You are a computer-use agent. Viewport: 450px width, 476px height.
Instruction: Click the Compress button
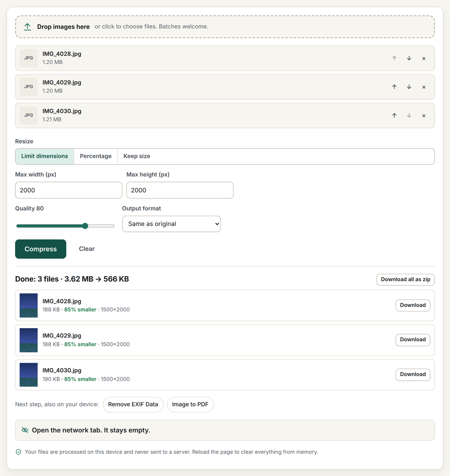(x=40, y=249)
